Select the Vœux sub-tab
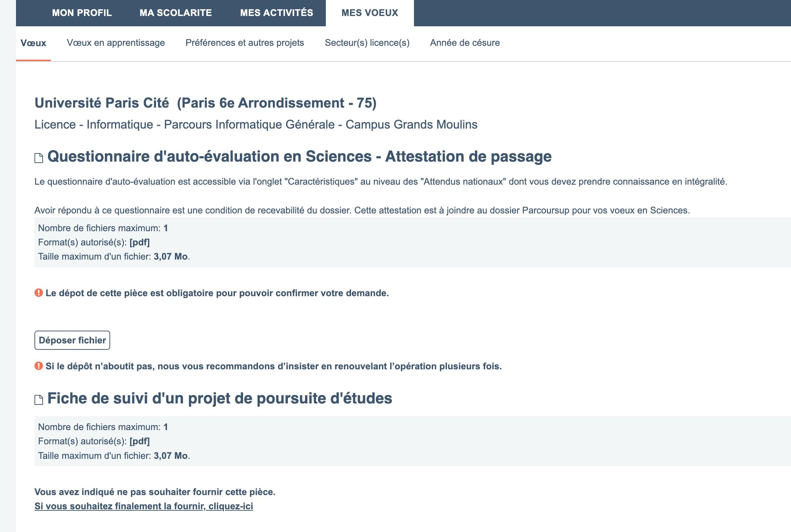 point(33,43)
